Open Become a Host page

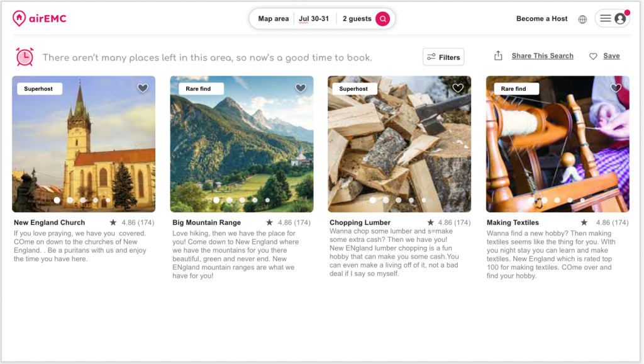tap(541, 19)
